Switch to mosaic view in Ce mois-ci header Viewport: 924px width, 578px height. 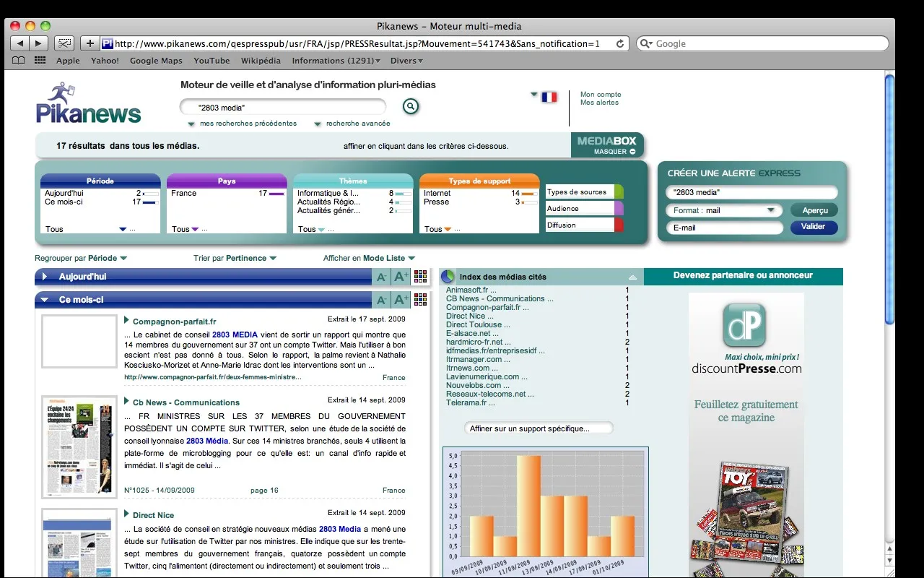420,299
